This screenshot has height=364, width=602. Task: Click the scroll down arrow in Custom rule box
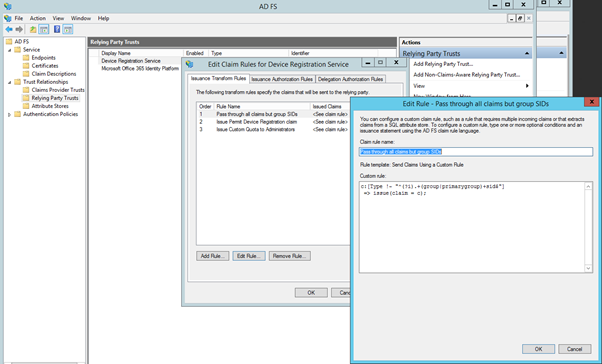point(588,268)
